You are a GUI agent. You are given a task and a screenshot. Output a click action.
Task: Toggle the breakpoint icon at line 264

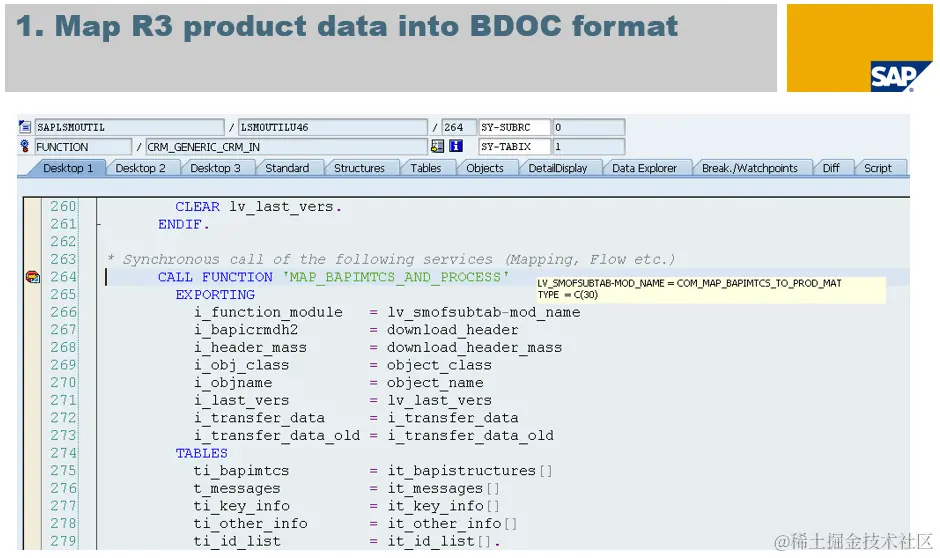[32, 277]
